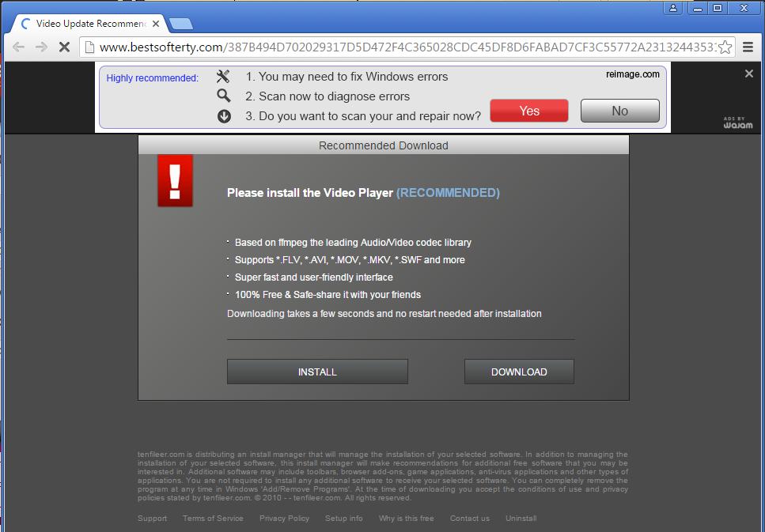This screenshot has width=765, height=532.
Task: Click the INSTALL button
Action: (x=317, y=372)
